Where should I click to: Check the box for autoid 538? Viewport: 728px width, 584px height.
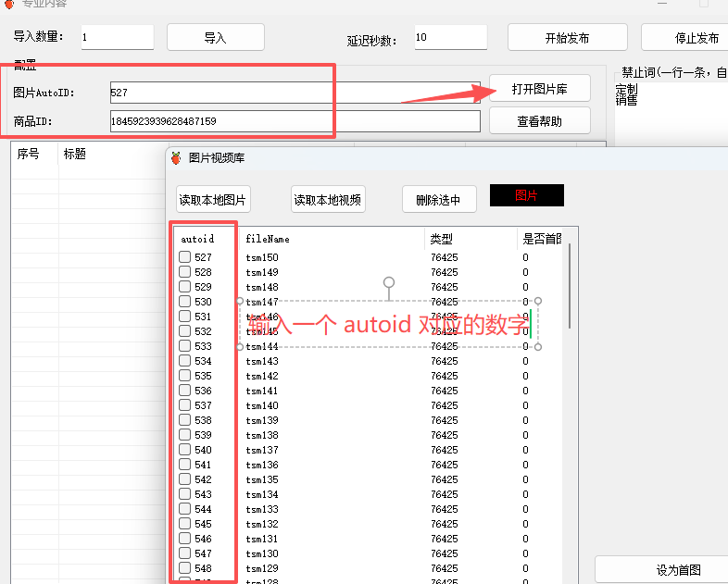pyautogui.click(x=185, y=420)
